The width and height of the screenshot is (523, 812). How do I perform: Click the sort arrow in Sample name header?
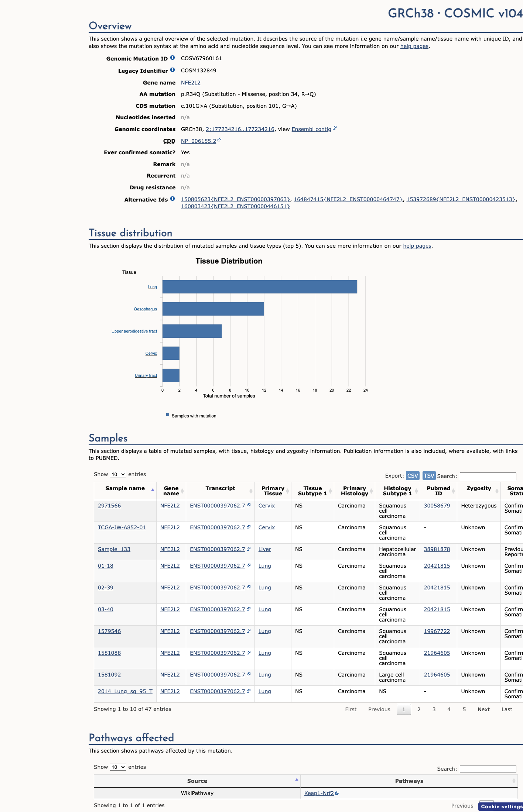point(153,489)
